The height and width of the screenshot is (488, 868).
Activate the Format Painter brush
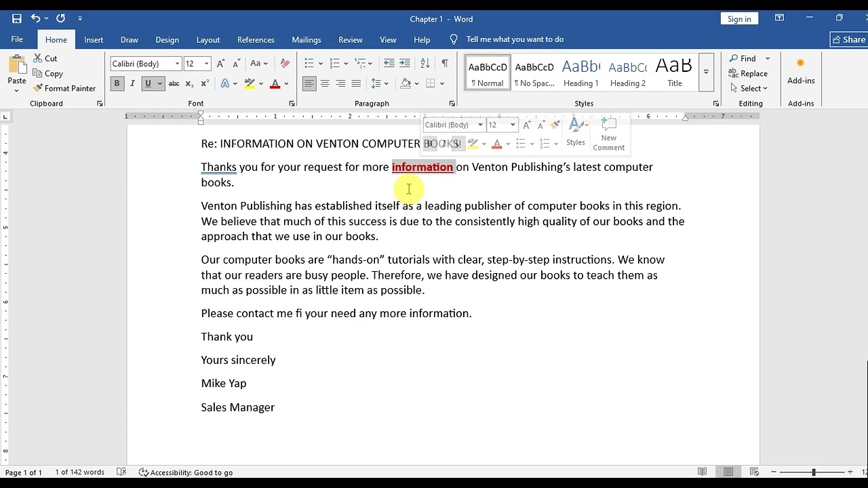64,88
